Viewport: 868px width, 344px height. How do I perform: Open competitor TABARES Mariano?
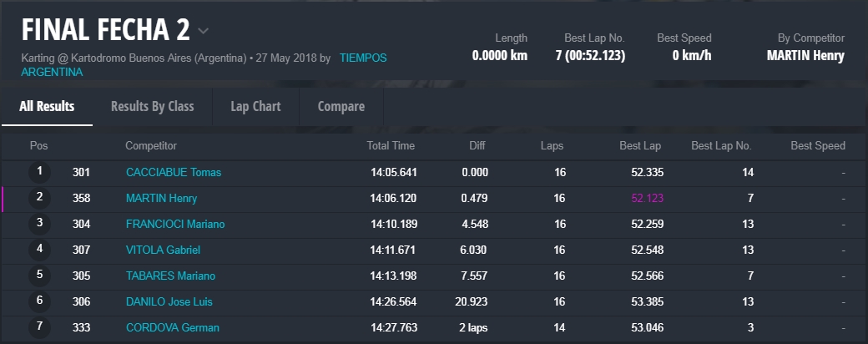tap(170, 276)
